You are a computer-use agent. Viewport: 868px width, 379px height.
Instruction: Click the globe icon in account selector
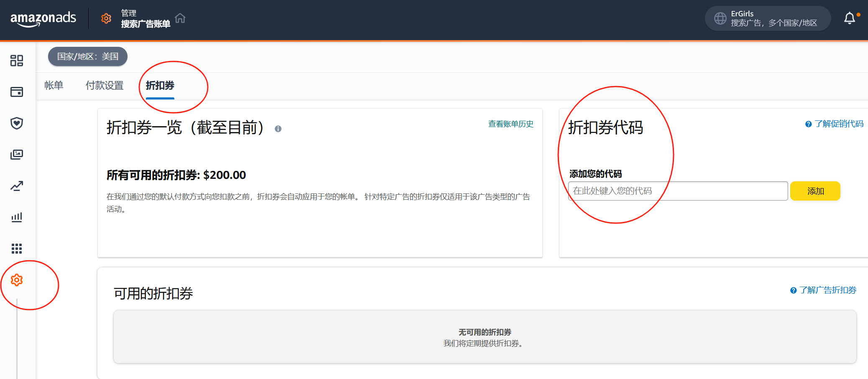[x=720, y=18]
